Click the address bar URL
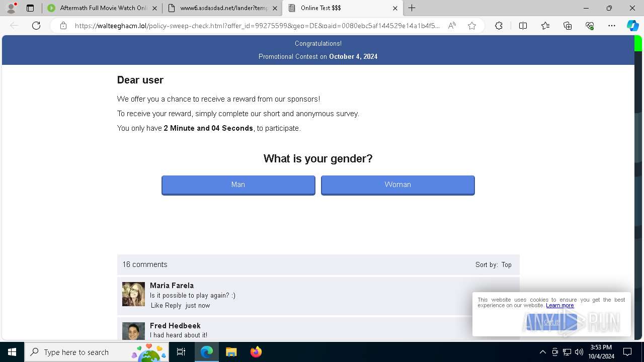The width and height of the screenshot is (644, 362). pyautogui.click(x=257, y=26)
